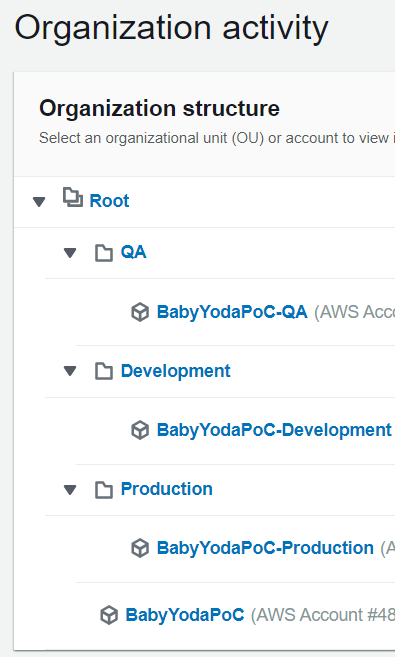395x657 pixels.
Task: Click the Organization activity page title
Action: point(171,28)
